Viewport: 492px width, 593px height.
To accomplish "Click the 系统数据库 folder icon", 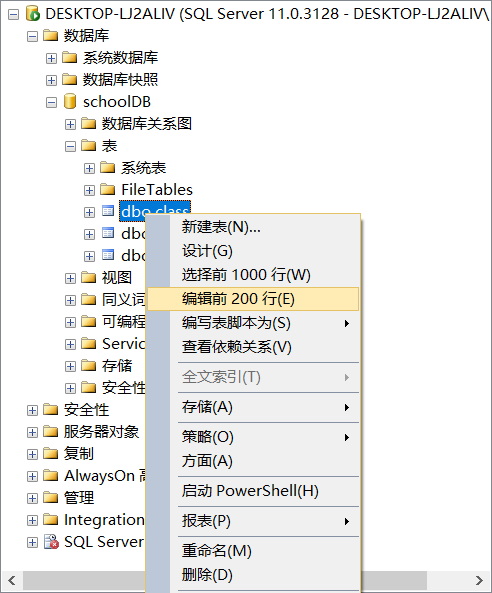I will click(70, 57).
